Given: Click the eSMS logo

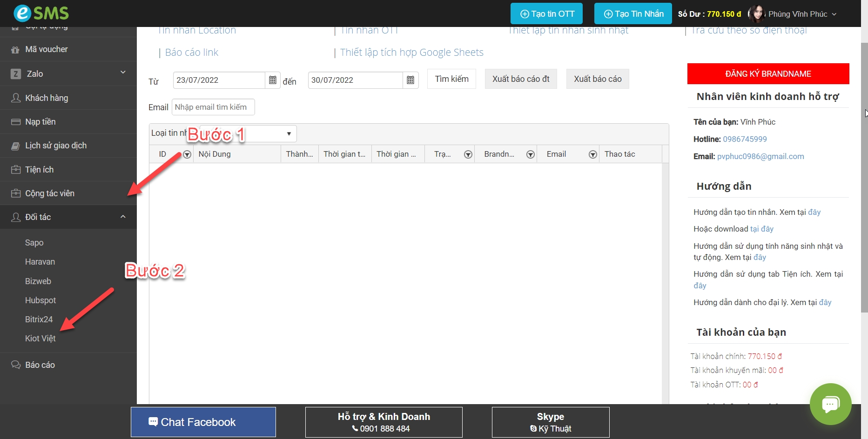Looking at the screenshot, I should tap(41, 13).
